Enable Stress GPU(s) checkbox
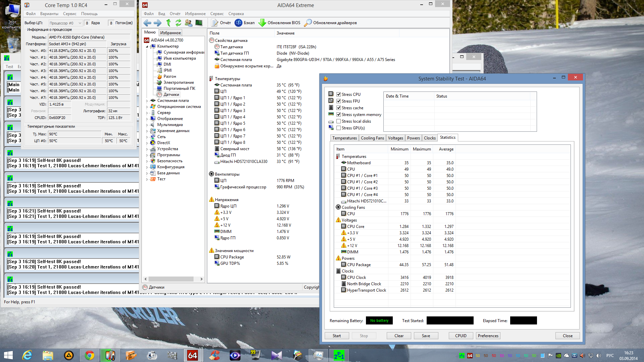The width and height of the screenshot is (644, 362). [339, 128]
